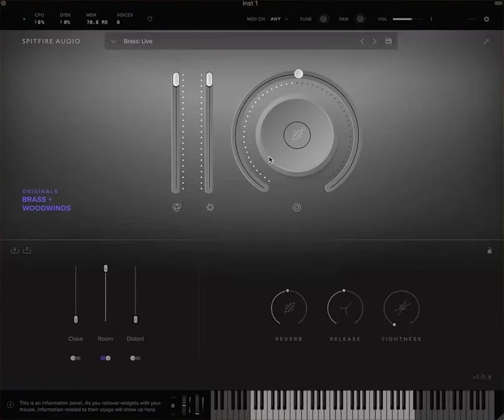Click the PAN knob
This screenshot has width=504, height=420.
pyautogui.click(x=360, y=19)
